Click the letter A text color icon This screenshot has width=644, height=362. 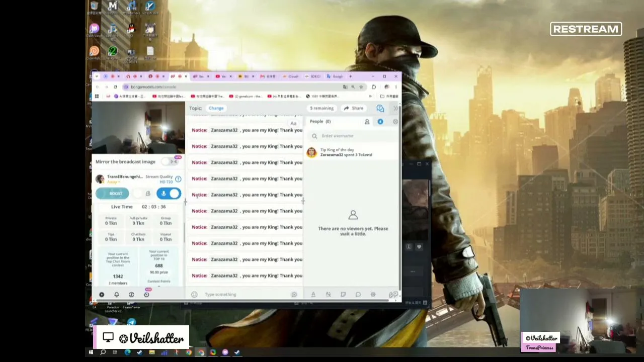(313, 295)
